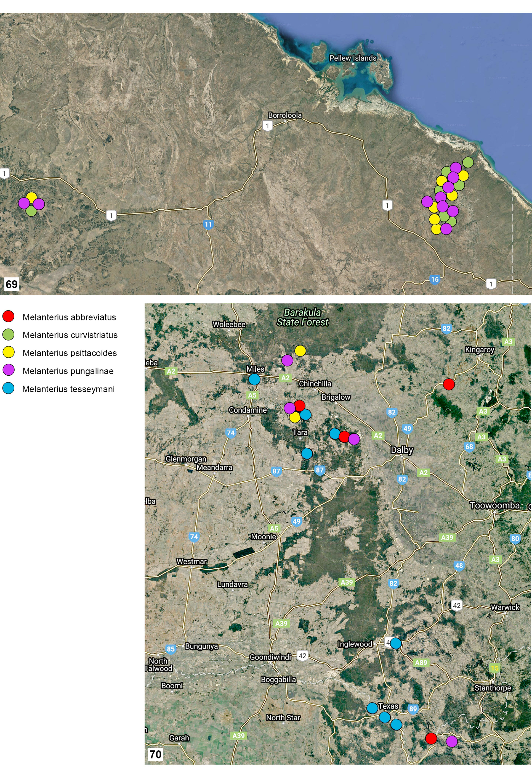Screen dimensions: 532x783
Task: Click the 'Pellew Islands' map label
Action: [x=353, y=58]
